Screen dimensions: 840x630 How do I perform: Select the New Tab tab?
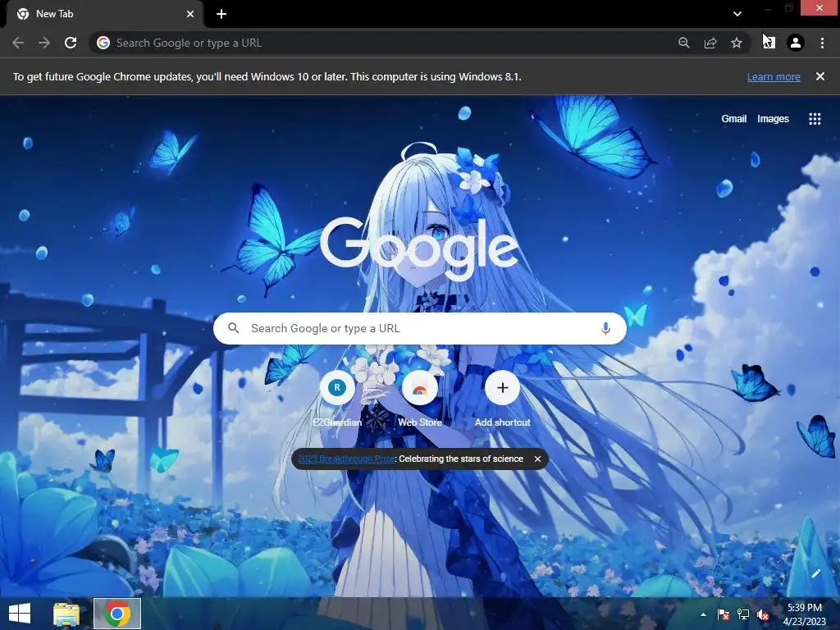(104, 14)
